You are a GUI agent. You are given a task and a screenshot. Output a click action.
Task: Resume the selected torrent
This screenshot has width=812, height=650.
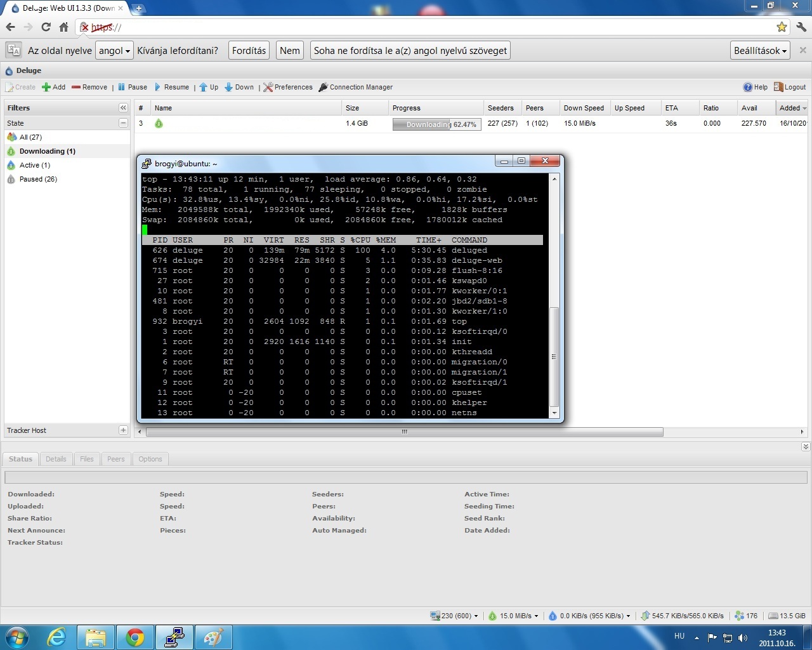click(x=171, y=87)
